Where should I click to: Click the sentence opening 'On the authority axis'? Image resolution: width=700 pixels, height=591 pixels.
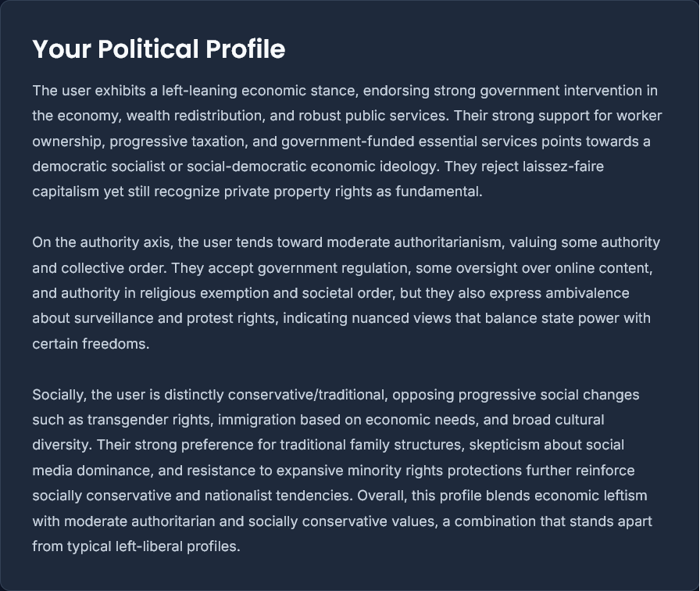tap(103, 242)
